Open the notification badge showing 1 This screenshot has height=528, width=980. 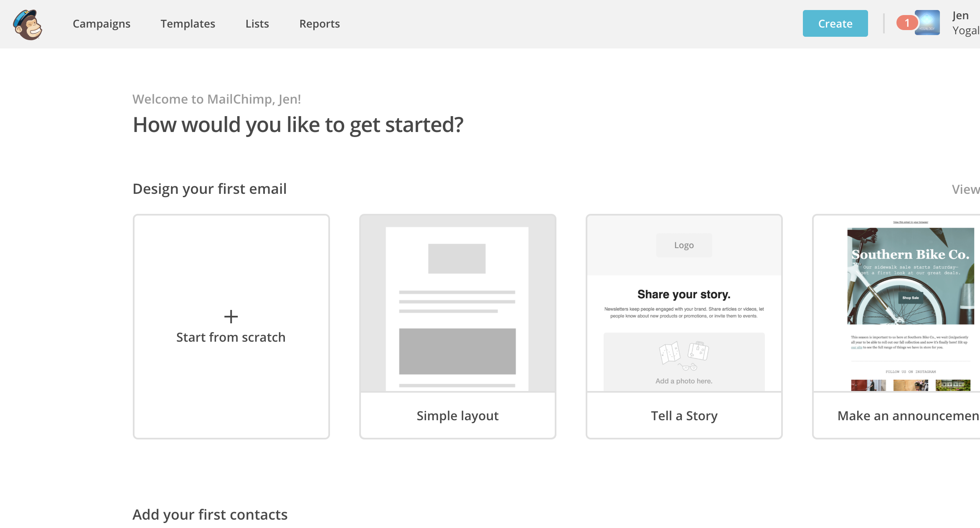(x=906, y=23)
